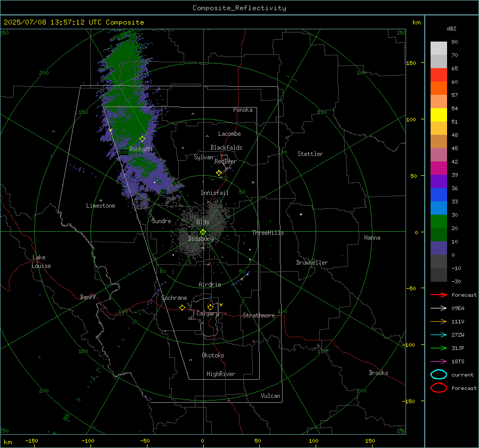Select the Cochrane label
Screen dimensions: 479x448
[174, 298]
